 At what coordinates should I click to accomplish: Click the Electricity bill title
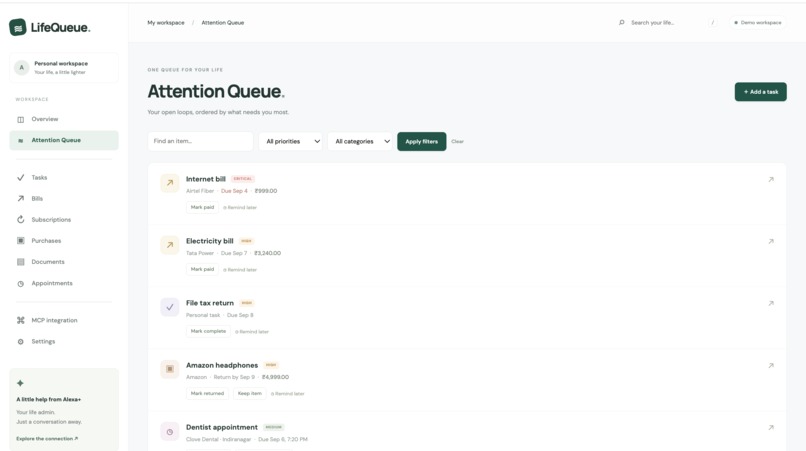pos(209,241)
